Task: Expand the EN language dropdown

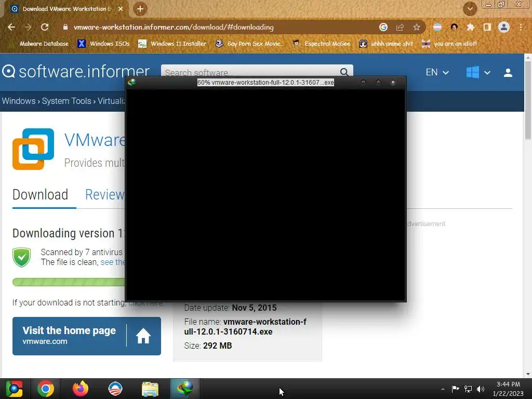Action: coord(437,72)
